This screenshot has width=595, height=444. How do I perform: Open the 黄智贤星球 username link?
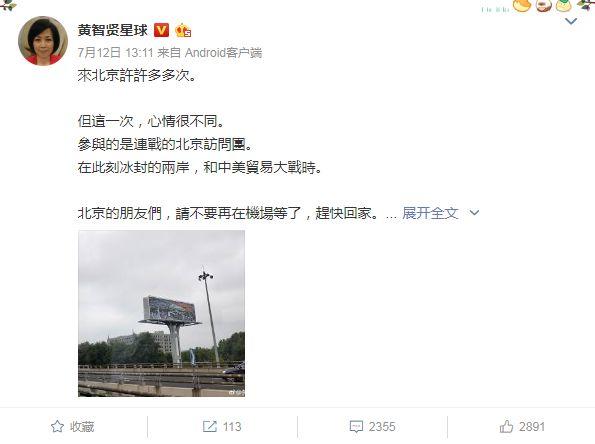[112, 30]
